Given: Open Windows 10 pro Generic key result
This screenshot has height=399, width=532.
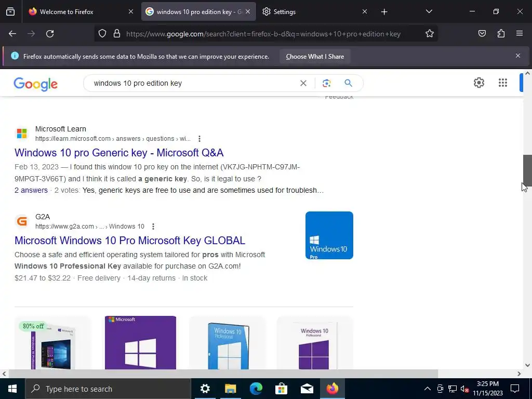Looking at the screenshot, I should pos(119,153).
